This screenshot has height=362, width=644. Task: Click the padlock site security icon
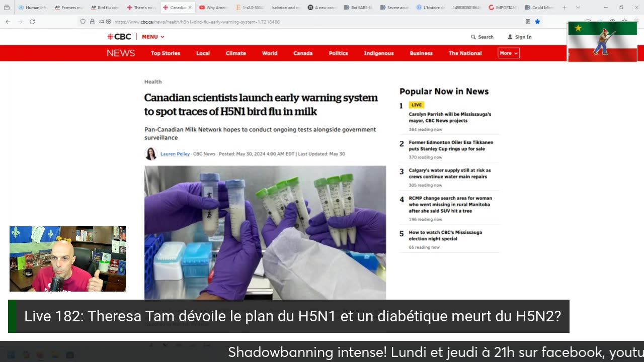pos(92,22)
